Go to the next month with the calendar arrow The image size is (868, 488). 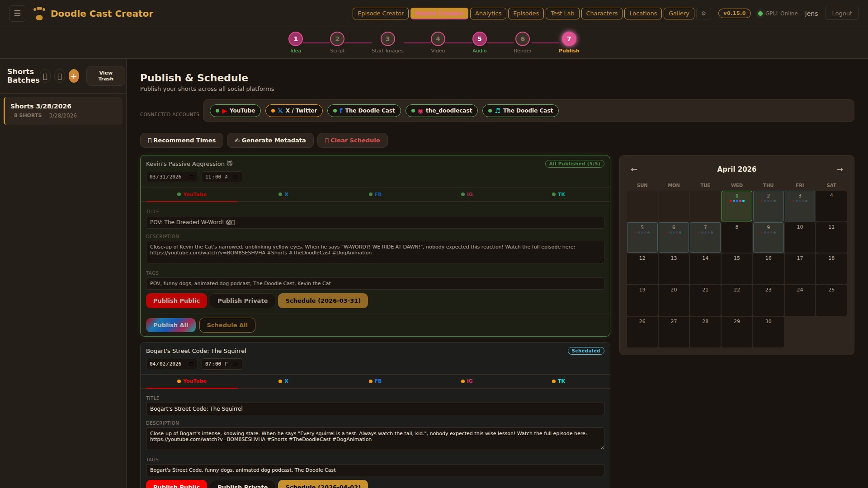click(840, 169)
